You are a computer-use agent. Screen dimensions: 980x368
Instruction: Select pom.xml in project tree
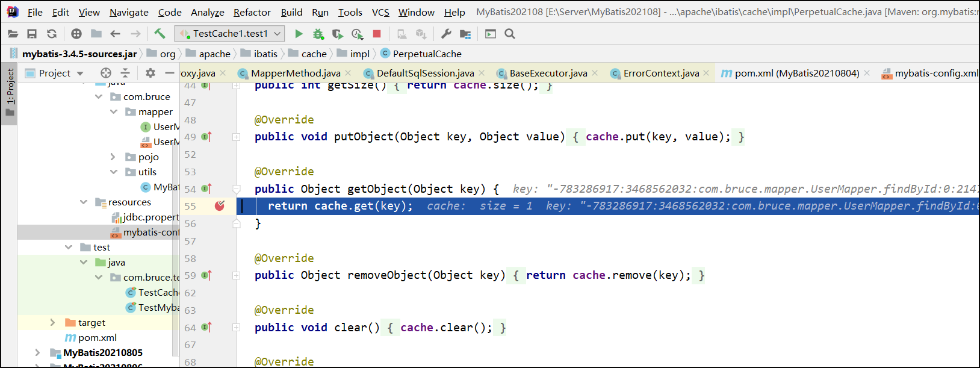tap(91, 337)
